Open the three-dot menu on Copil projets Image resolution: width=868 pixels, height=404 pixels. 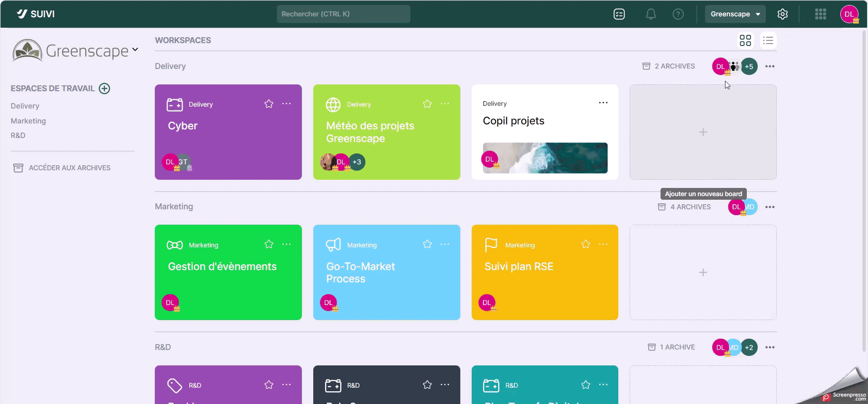(x=603, y=103)
